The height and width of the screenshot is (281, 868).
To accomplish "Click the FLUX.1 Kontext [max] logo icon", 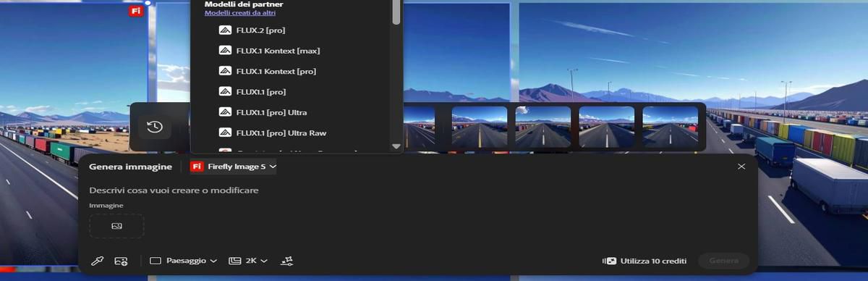I will [224, 51].
